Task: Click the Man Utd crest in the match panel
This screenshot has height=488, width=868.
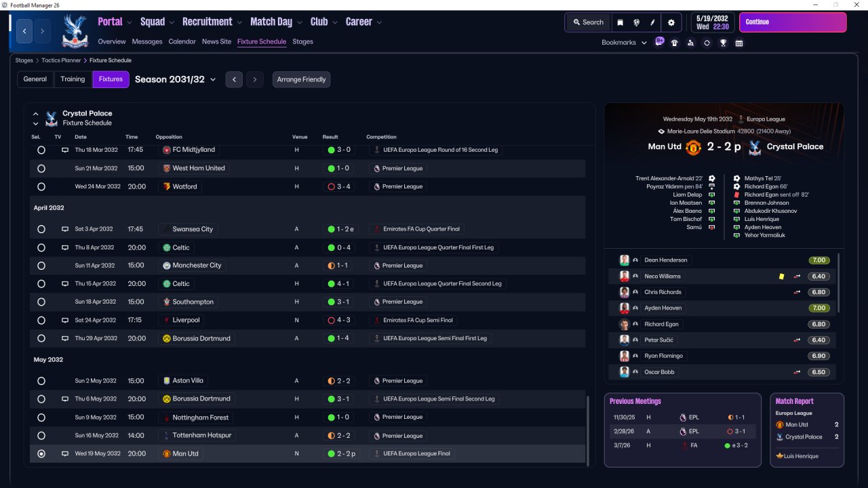Action: 692,147
